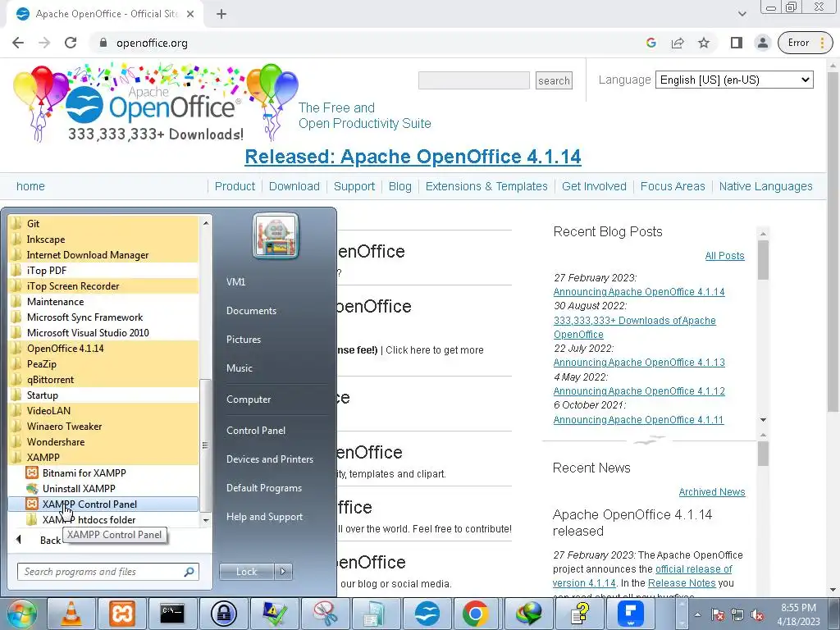Expand the VideoLAN folder

[x=103, y=411]
